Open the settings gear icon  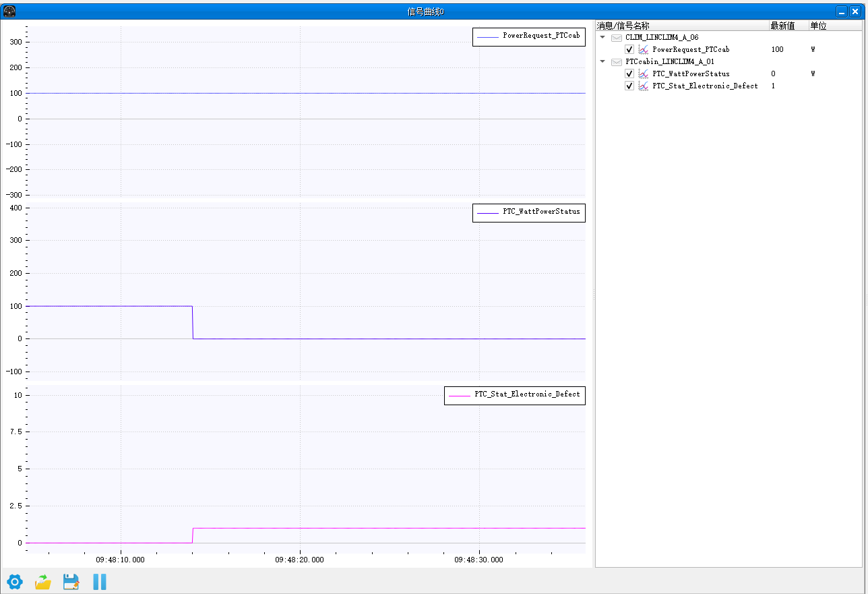pos(14,582)
